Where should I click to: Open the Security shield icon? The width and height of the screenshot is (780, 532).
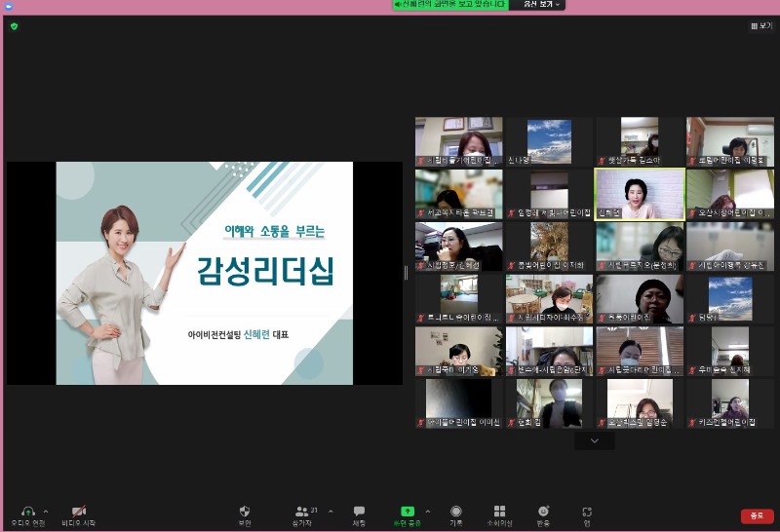[245, 512]
